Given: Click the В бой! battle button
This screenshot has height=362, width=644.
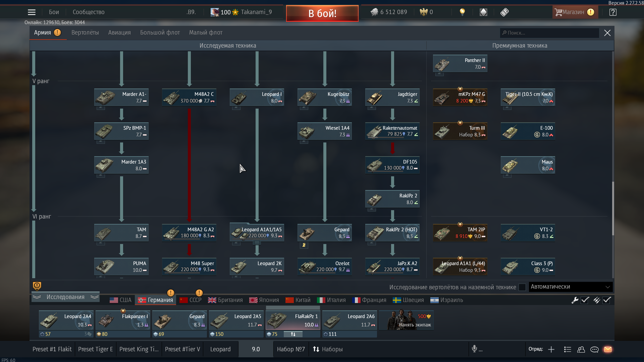Looking at the screenshot, I should pyautogui.click(x=322, y=13).
